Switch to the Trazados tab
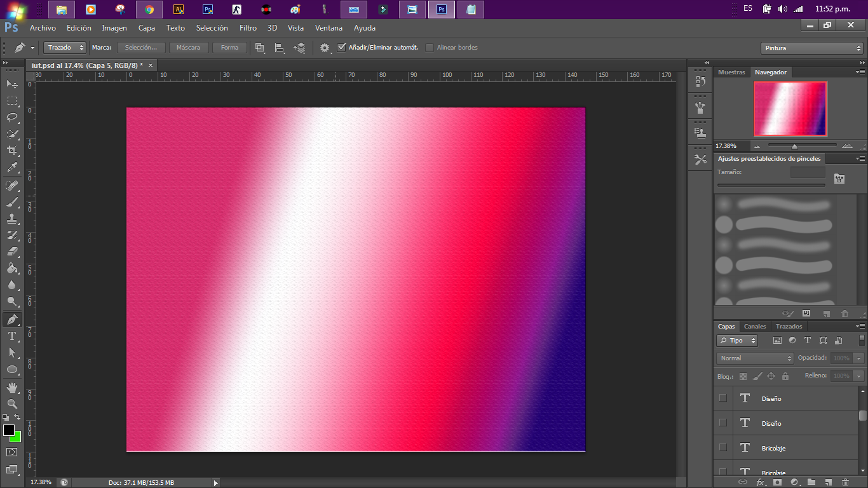This screenshot has width=868, height=488. point(789,327)
